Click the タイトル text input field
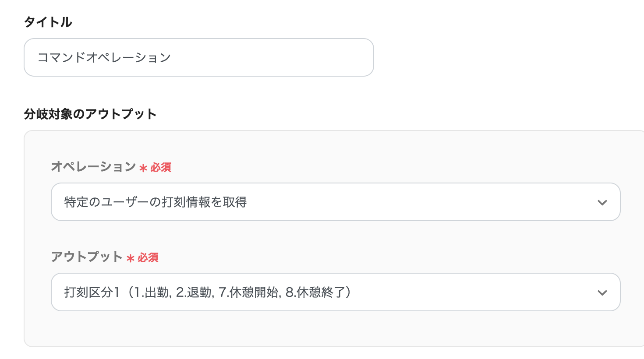 (198, 57)
